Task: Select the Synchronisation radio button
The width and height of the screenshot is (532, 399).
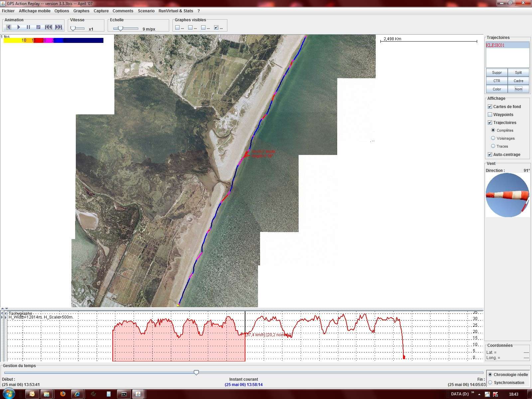Action: (x=490, y=383)
